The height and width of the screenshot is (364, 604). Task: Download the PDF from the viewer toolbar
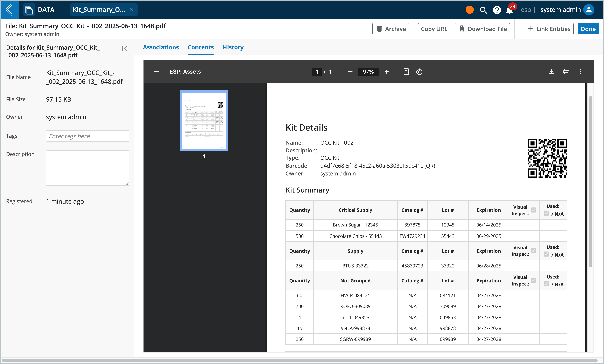pyautogui.click(x=551, y=71)
